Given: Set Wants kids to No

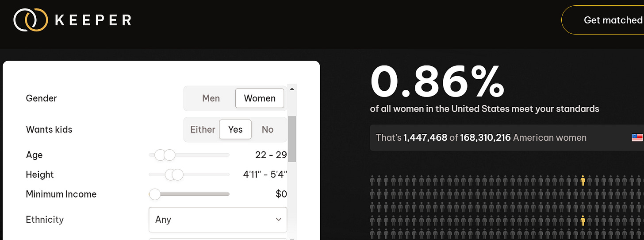Looking at the screenshot, I should (x=268, y=129).
